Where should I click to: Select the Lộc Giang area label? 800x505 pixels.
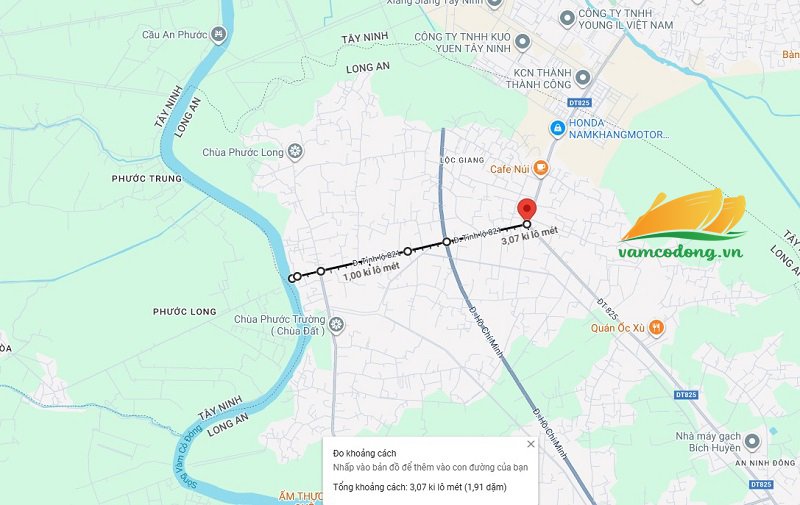pyautogui.click(x=462, y=160)
